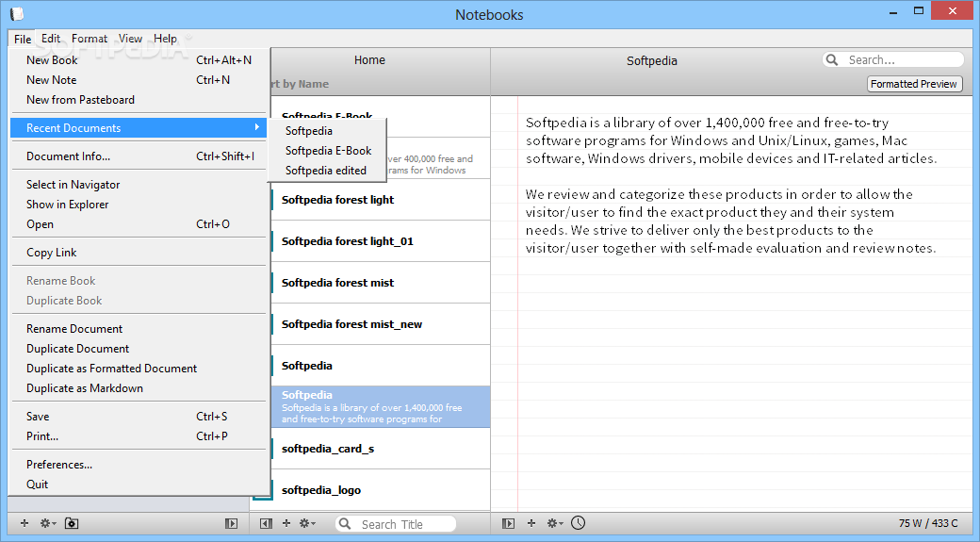Click the Formatted Preview button
980x542 pixels.
tap(914, 84)
